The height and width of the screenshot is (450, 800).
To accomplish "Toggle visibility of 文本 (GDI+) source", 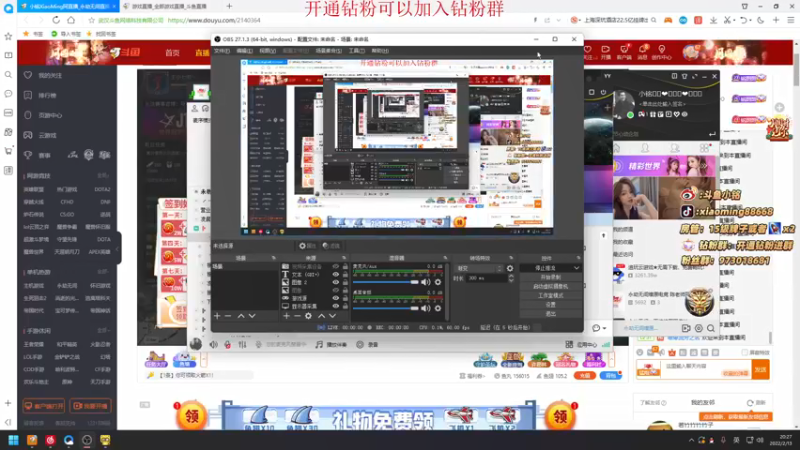I will click(x=336, y=274).
